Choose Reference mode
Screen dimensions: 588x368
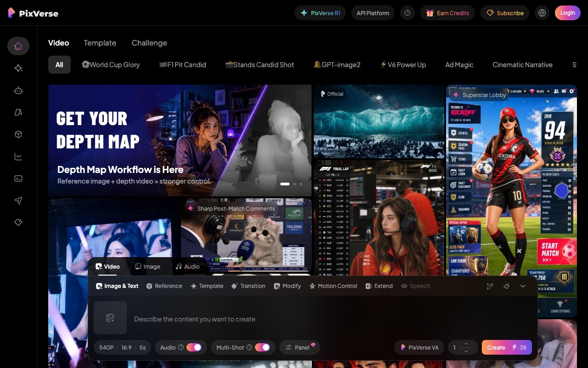point(164,286)
